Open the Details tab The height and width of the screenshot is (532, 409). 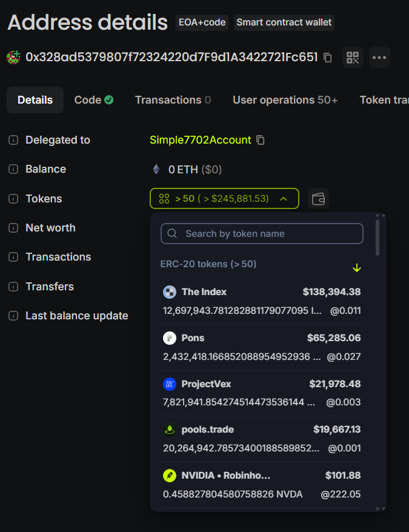35,100
